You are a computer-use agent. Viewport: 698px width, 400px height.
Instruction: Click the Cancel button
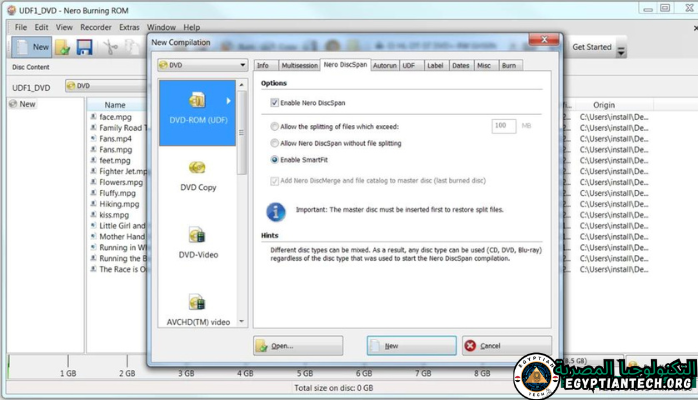497,346
